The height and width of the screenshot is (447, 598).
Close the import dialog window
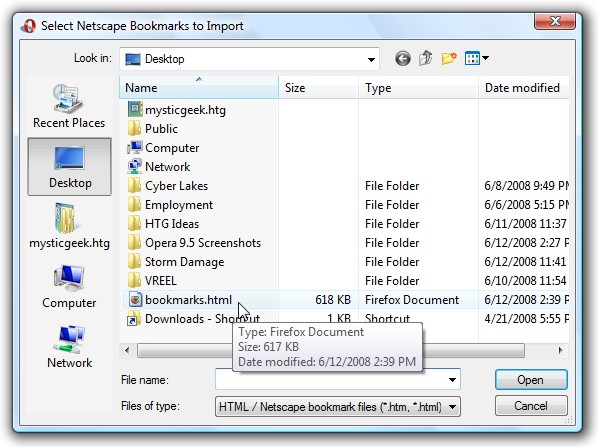555,21
